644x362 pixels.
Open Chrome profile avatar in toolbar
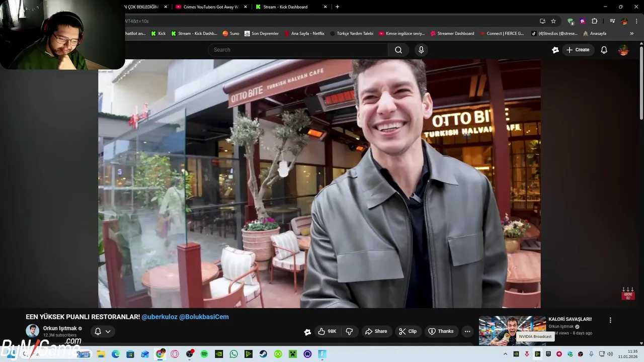tap(624, 21)
